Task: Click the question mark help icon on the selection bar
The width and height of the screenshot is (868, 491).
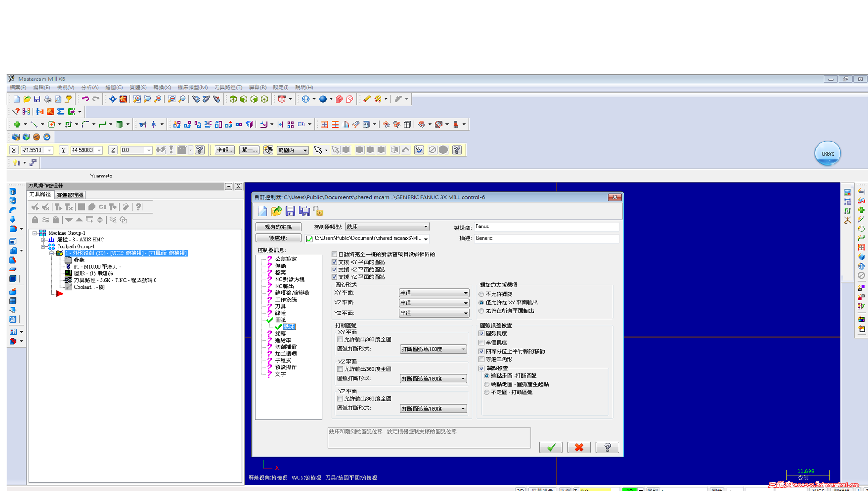Action: (x=457, y=150)
